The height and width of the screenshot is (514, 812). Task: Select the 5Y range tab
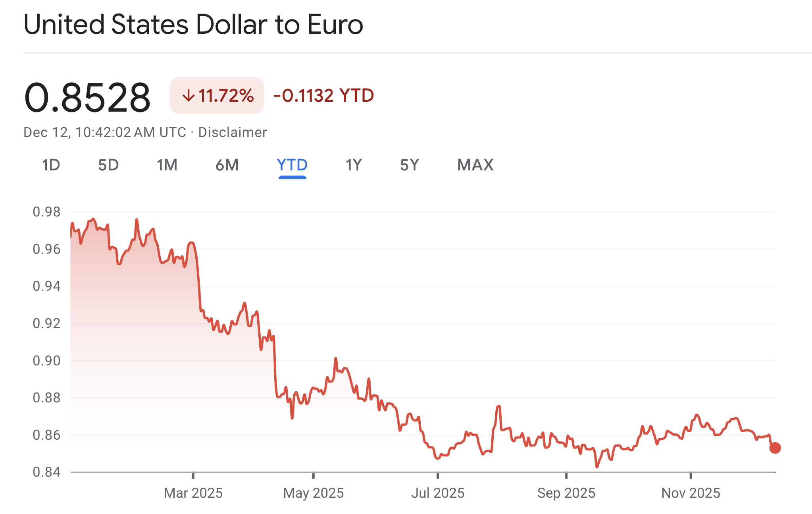[x=410, y=165]
